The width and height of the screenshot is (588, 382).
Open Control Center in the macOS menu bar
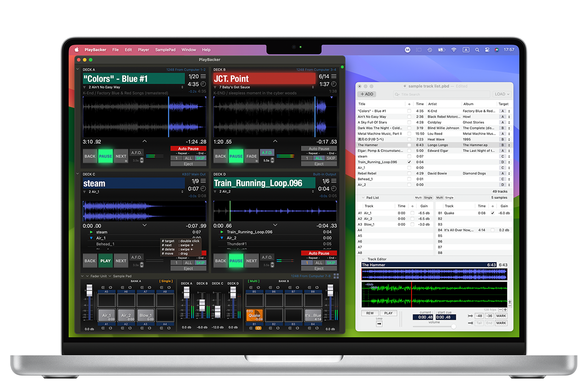pyautogui.click(x=488, y=50)
